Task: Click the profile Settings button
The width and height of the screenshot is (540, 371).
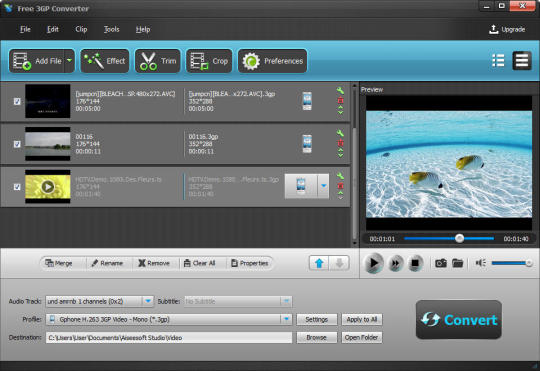Action: click(x=316, y=319)
